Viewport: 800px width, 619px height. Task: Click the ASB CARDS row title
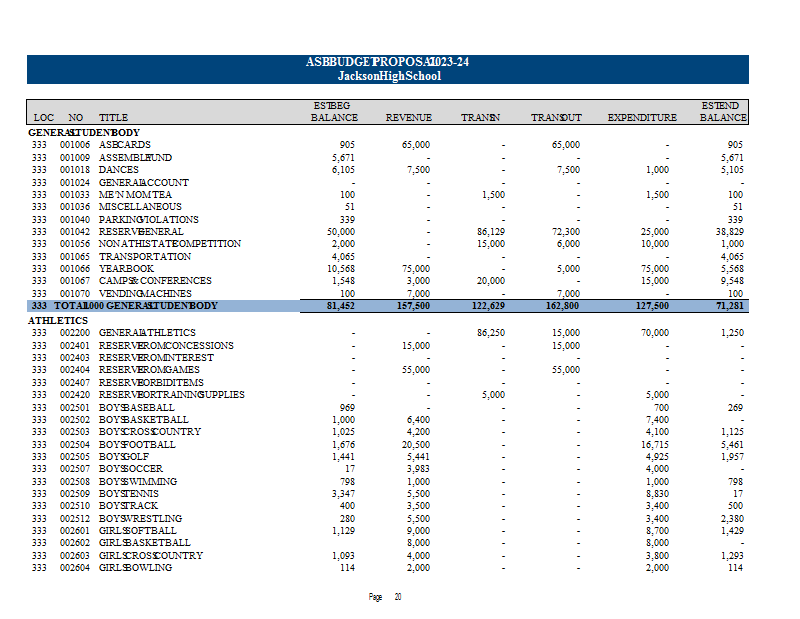[124, 145]
